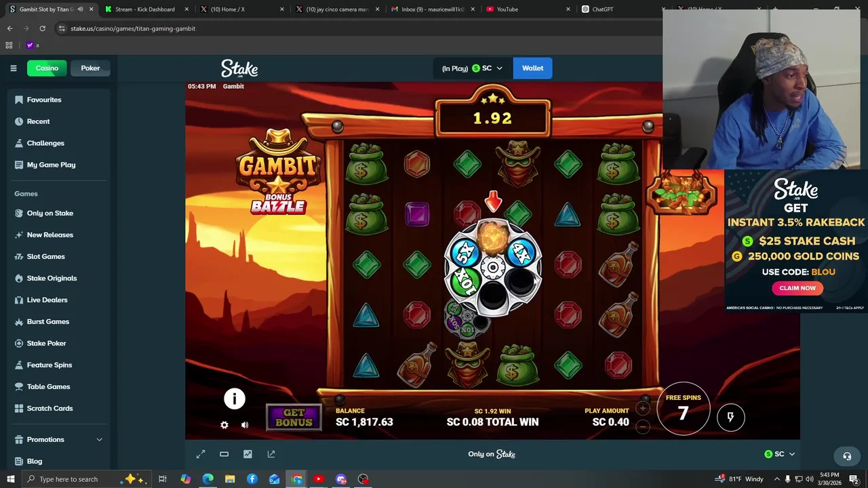Screen dimensions: 868x488
Task: Close the Gambit Slot browser tab
Action: click(91, 9)
